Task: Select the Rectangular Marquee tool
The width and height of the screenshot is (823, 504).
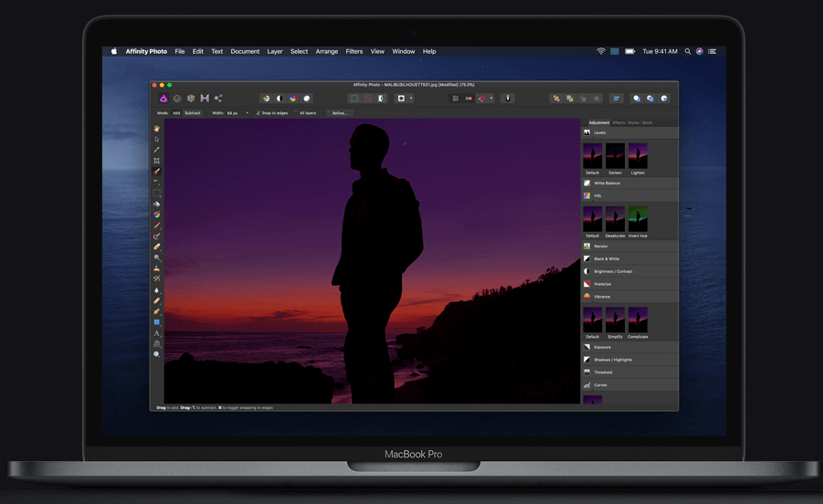Action: [x=156, y=194]
